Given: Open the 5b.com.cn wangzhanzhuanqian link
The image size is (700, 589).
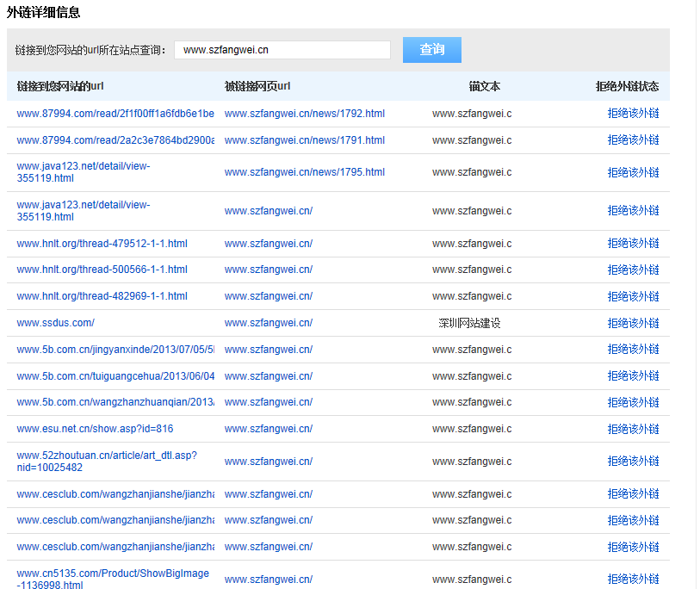Looking at the screenshot, I should (115, 402).
